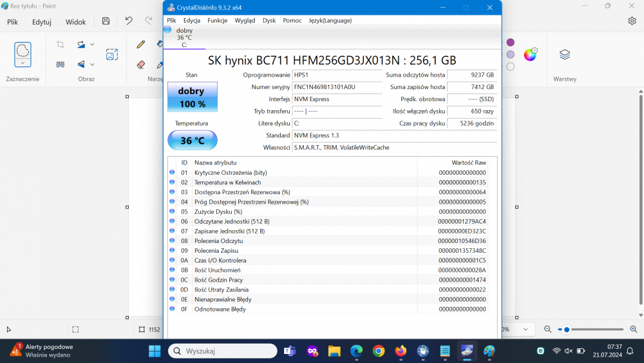Screen dimensions: 644x363
Task: Click the dobry 100 % health status button
Action: click(x=192, y=97)
